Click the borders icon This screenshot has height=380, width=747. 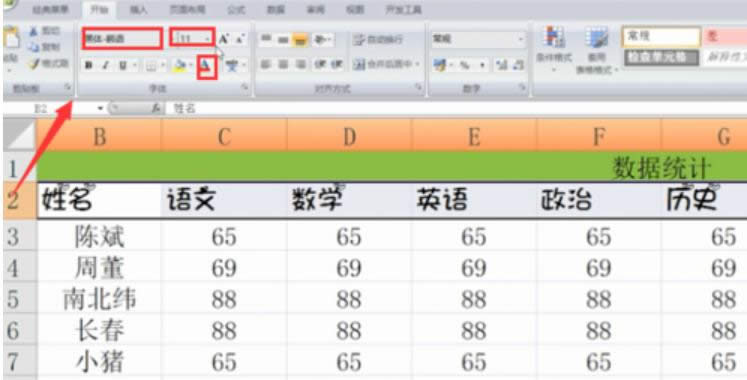pyautogui.click(x=150, y=66)
